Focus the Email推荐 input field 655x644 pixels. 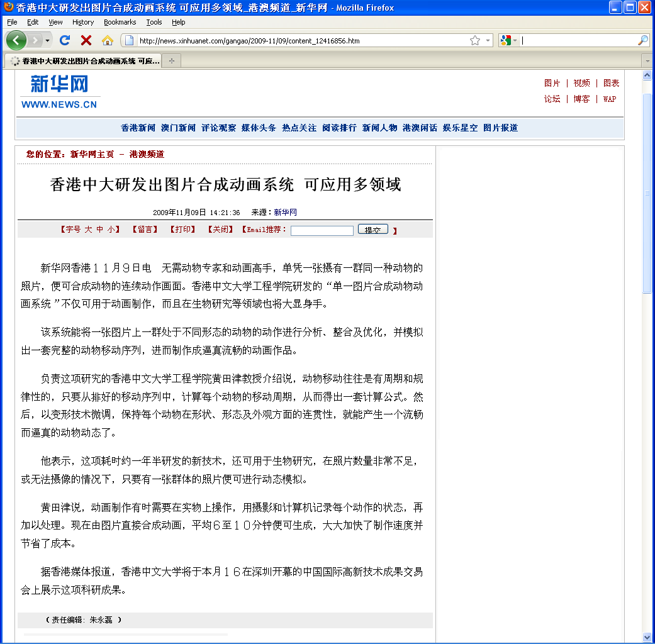[x=322, y=231]
